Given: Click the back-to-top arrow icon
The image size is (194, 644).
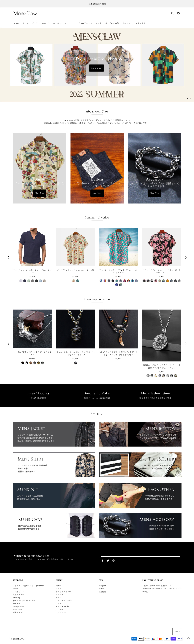Looking at the screenshot, I should tap(188, 638).
